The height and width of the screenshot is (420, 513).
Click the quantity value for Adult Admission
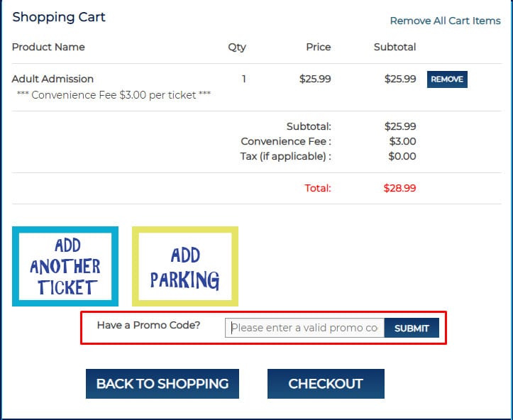point(243,79)
